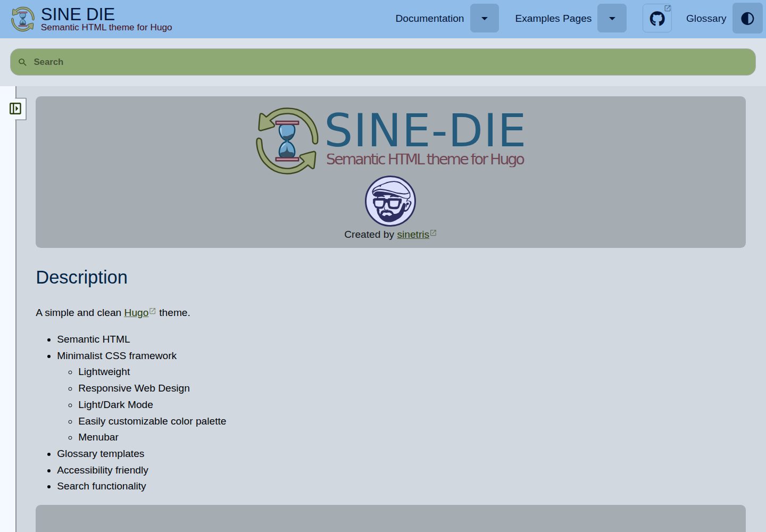The width and height of the screenshot is (766, 532).
Task: Click the large SINE-DIE banner logo
Action: click(390, 141)
